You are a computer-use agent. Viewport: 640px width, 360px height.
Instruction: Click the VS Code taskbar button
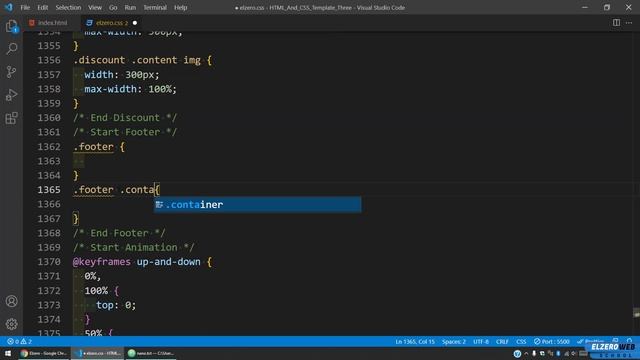click(98, 353)
